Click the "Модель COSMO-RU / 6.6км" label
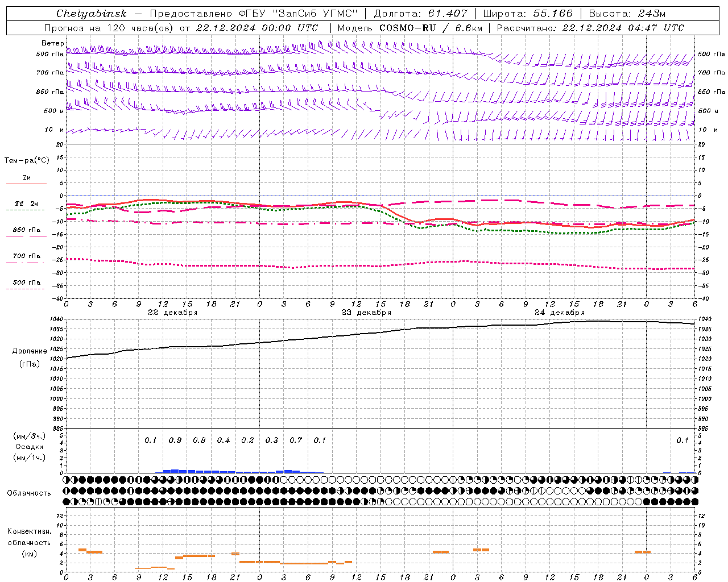 coord(410,28)
